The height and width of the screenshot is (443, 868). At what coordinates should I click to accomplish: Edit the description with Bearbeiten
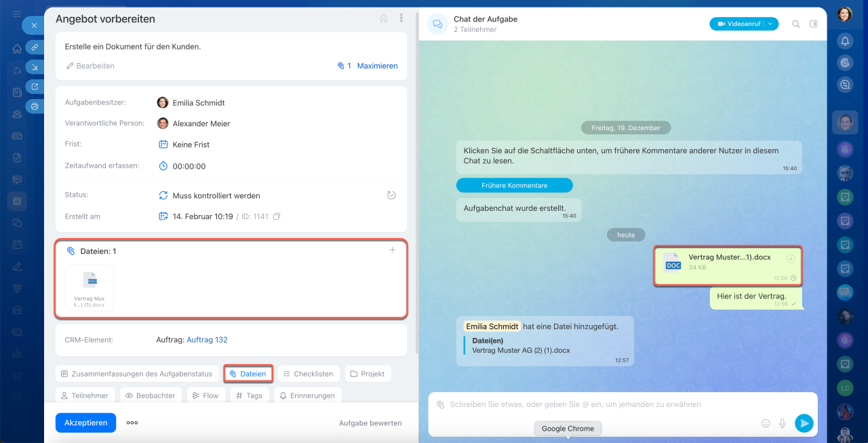[x=90, y=66]
